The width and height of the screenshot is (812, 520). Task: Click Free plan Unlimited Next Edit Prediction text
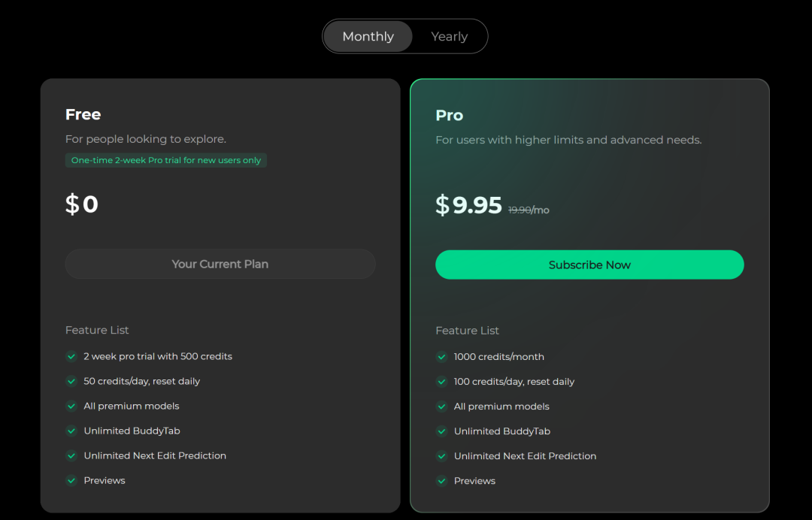(x=155, y=455)
